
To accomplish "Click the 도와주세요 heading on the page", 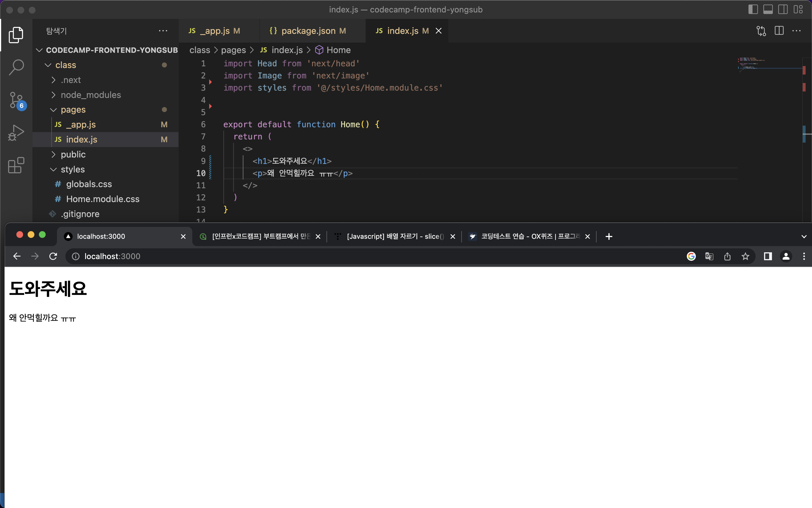I will (48, 289).
